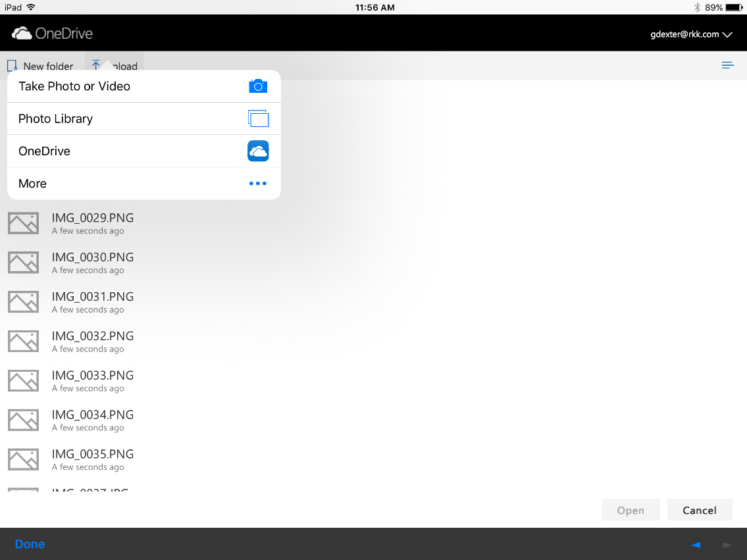Viewport: 747px width, 560px height.
Task: Choose Take Photo or Video option
Action: [74, 86]
